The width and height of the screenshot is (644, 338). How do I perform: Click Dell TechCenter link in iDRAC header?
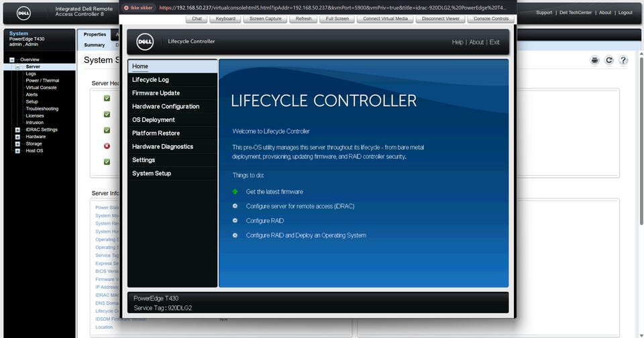pyautogui.click(x=576, y=13)
